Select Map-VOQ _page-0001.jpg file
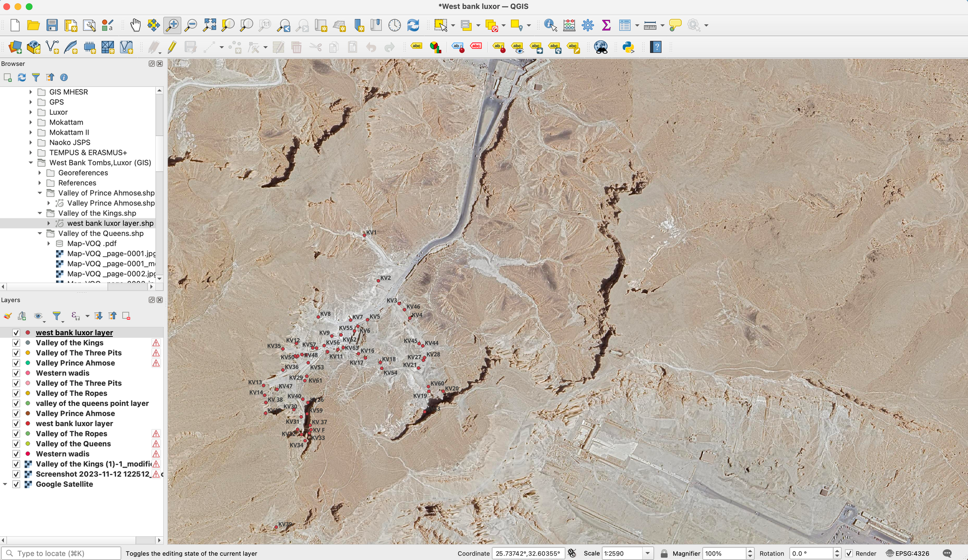Image resolution: width=968 pixels, height=560 pixels. (111, 253)
